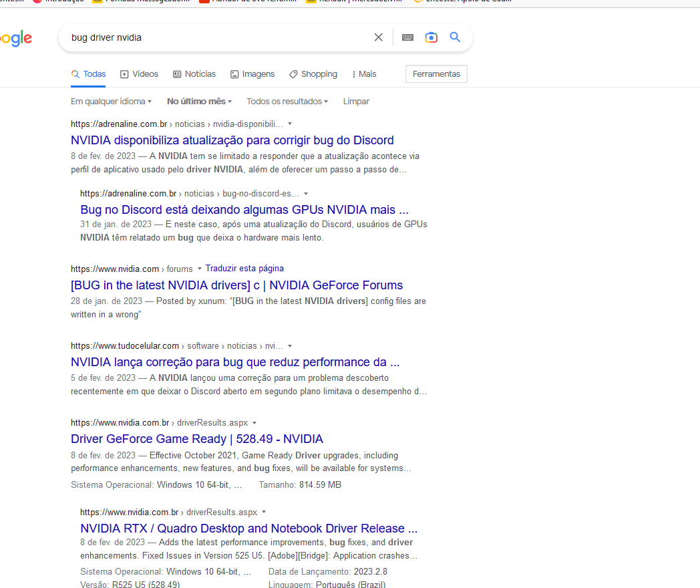700x588 pixels.
Task: Click Traduzir esta página link
Action: pos(244,269)
